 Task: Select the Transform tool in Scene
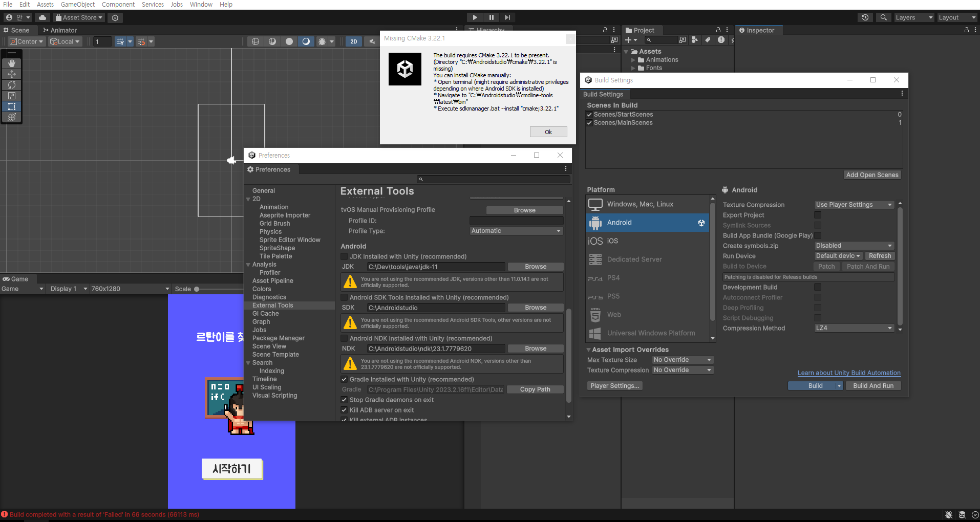point(12,117)
